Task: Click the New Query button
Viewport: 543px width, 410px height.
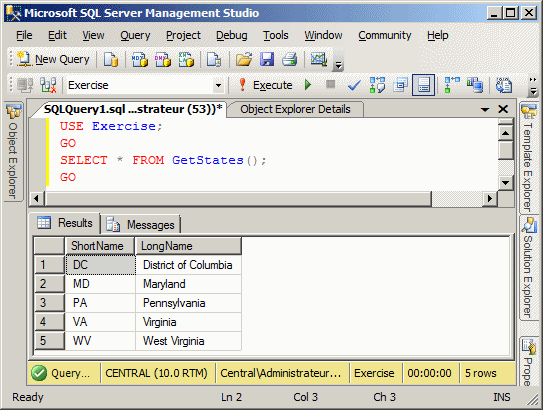Action: point(53,59)
